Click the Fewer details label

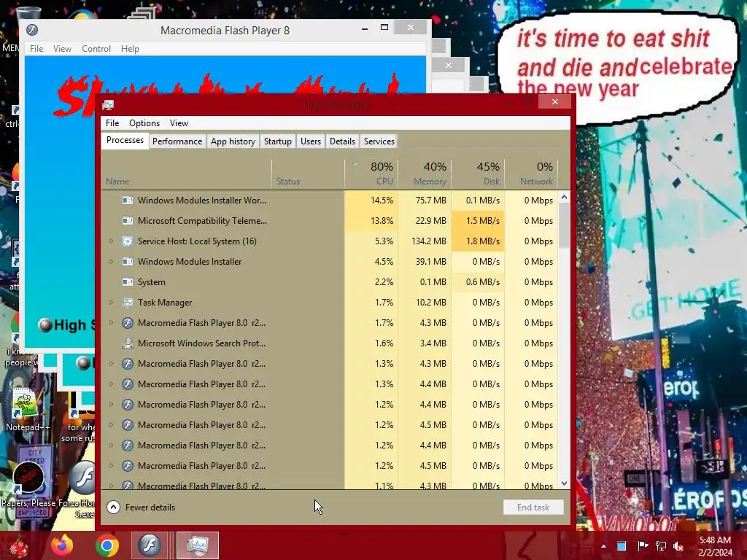coord(150,507)
